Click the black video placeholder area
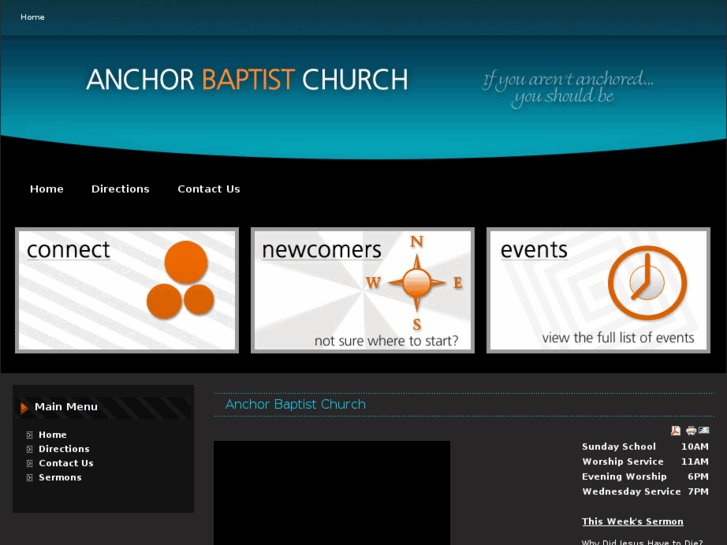Viewport: 727px width, 545px height. click(332, 493)
